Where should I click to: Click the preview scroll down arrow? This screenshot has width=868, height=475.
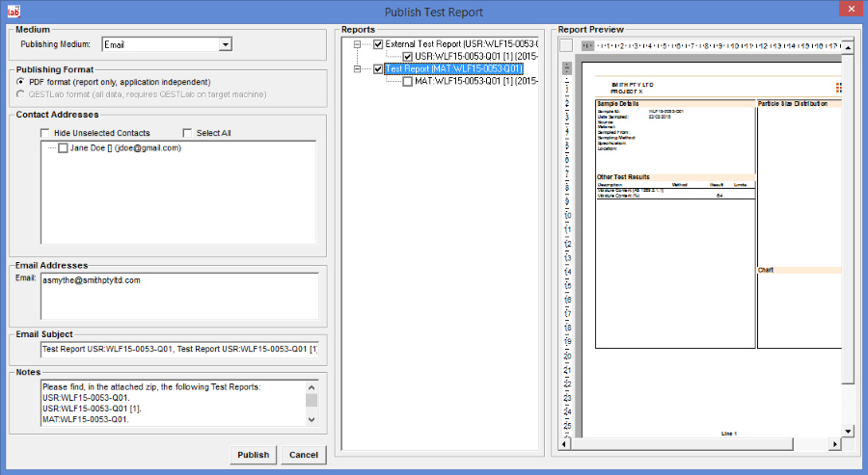[x=847, y=431]
